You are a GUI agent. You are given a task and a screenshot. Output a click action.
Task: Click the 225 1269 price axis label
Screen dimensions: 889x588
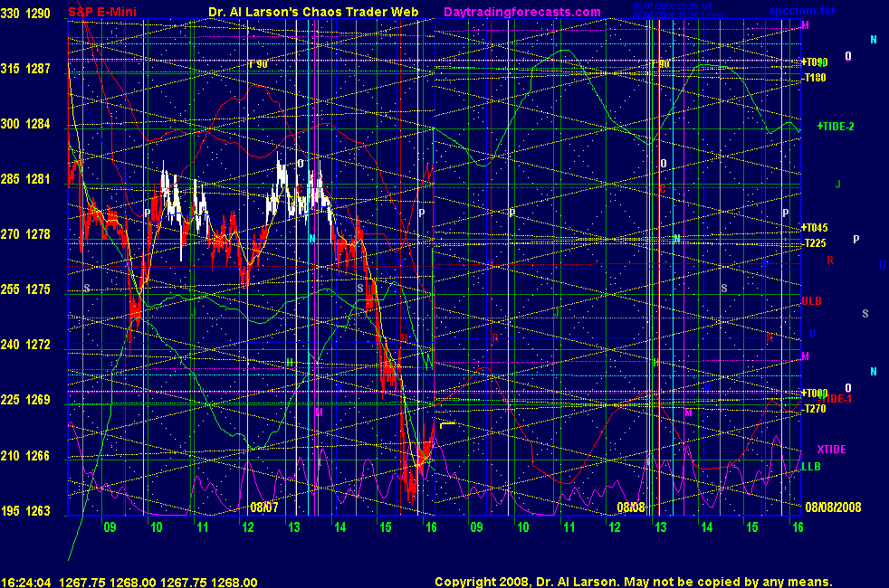[25, 400]
